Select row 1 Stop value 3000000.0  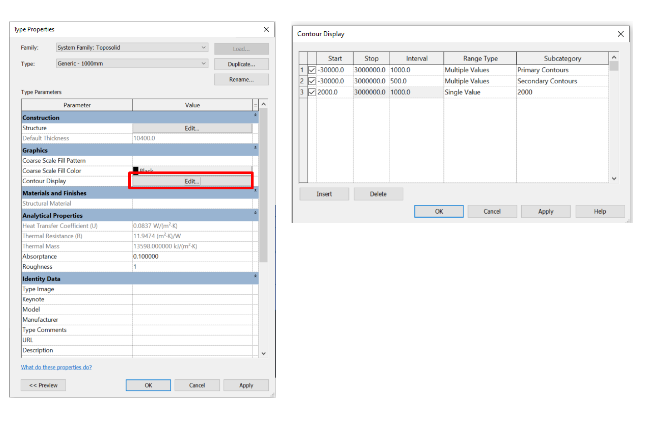pyautogui.click(x=371, y=70)
